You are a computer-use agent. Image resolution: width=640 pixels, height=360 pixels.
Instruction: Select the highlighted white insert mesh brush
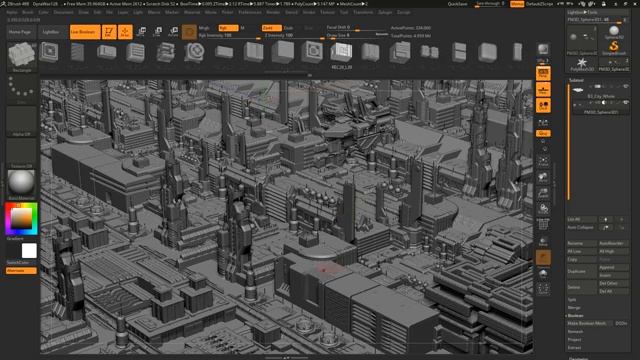[x=341, y=53]
